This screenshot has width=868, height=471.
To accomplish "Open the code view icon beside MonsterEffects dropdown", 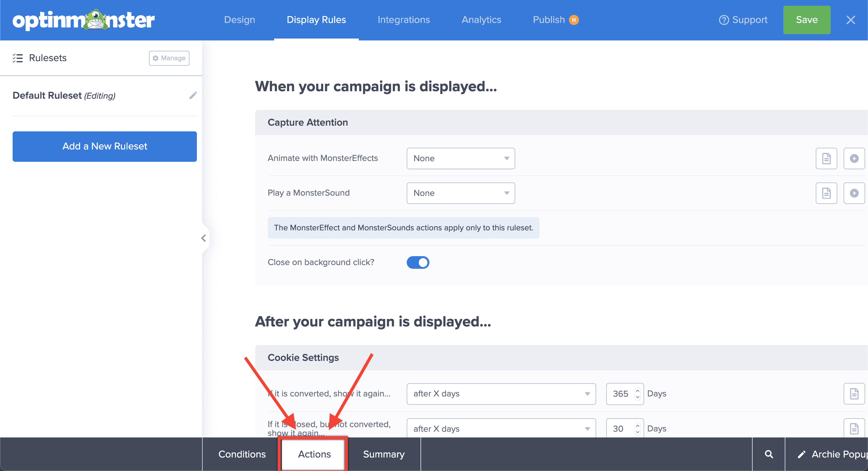I will click(826, 158).
